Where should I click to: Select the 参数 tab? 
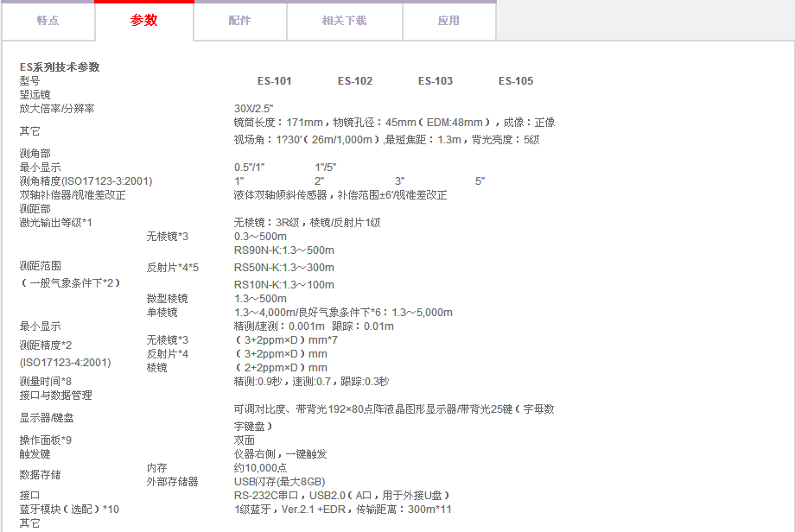144,21
